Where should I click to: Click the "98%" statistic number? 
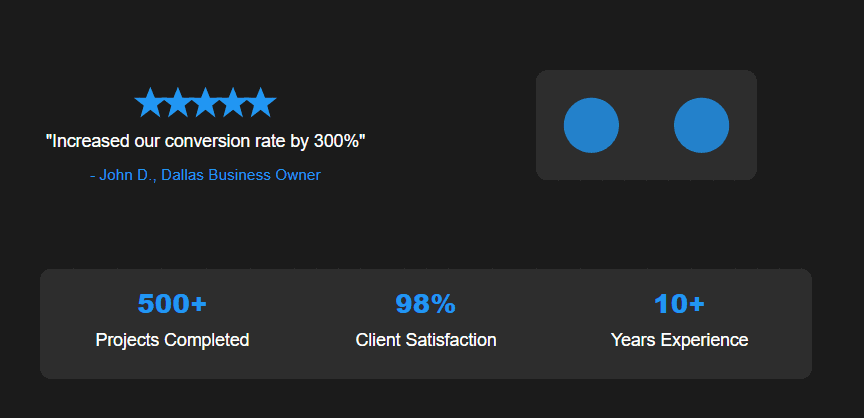(x=426, y=304)
